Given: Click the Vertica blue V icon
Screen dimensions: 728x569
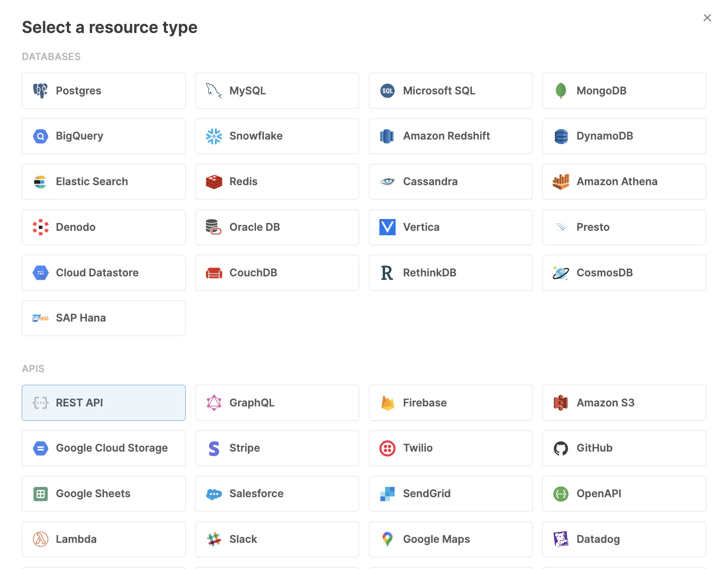Looking at the screenshot, I should (x=387, y=227).
